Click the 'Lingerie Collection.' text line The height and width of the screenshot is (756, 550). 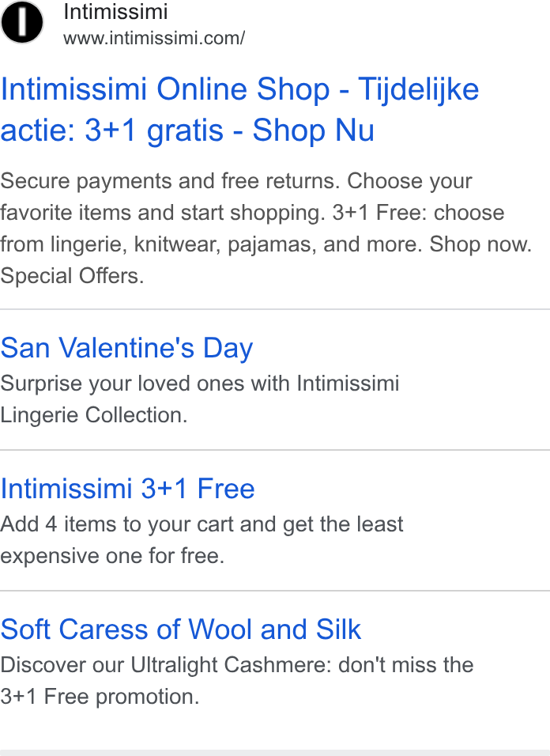pos(94,415)
